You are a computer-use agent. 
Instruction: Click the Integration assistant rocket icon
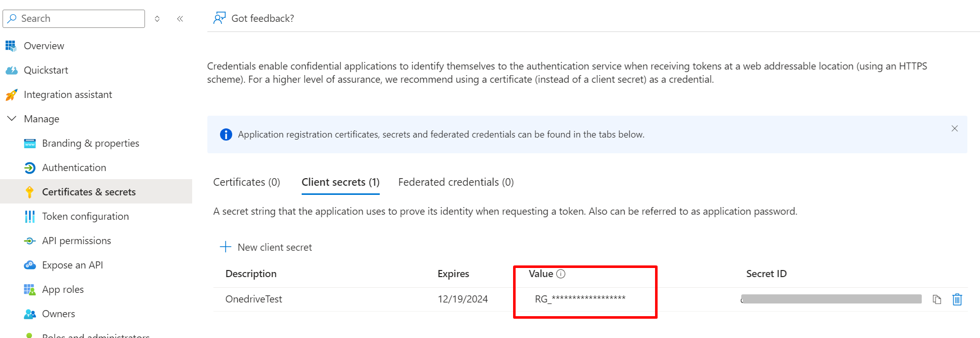(x=11, y=95)
